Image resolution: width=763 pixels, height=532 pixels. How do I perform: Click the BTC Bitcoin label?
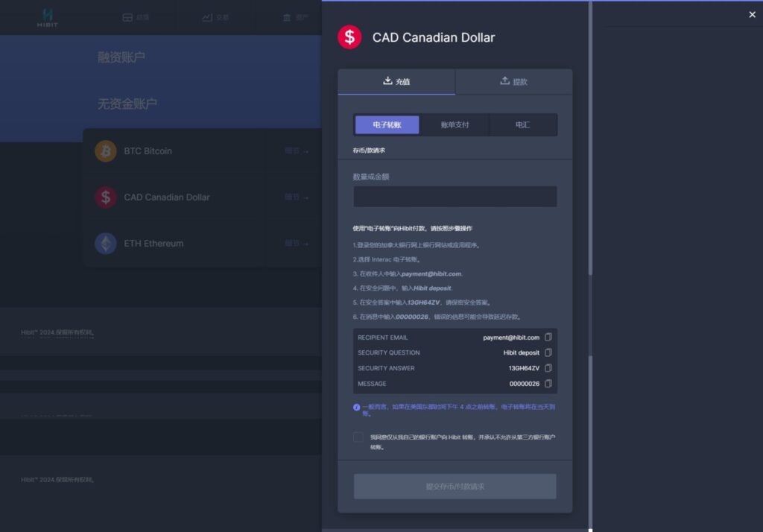148,151
